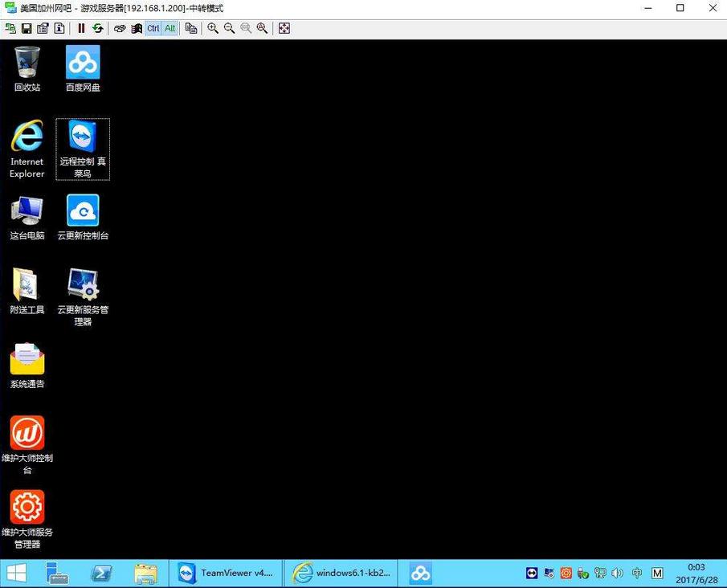Switch to full screen with the arrows icon
Screen dimensions: 727x588
click(284, 28)
